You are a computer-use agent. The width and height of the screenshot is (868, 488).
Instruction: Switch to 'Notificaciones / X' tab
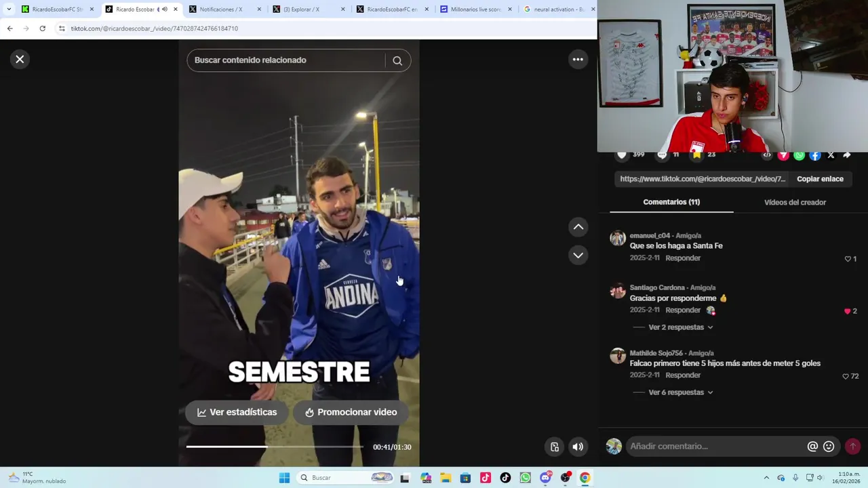tap(226, 9)
